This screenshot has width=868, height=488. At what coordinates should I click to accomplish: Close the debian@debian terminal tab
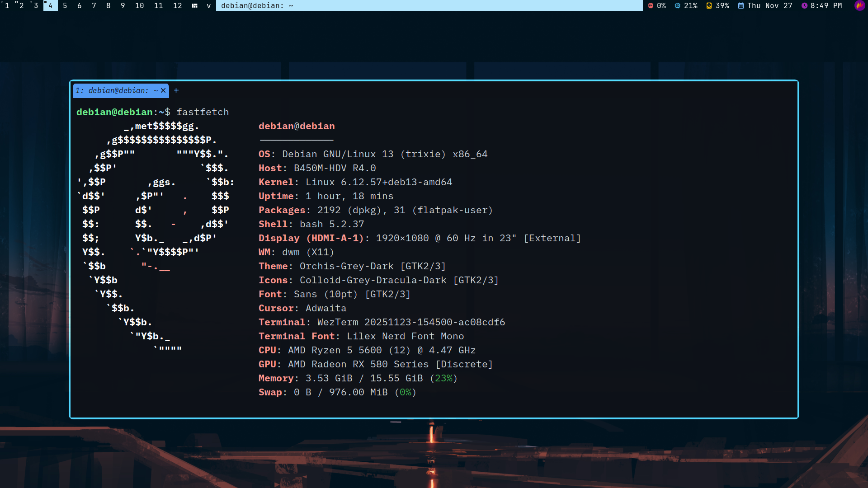tap(163, 90)
